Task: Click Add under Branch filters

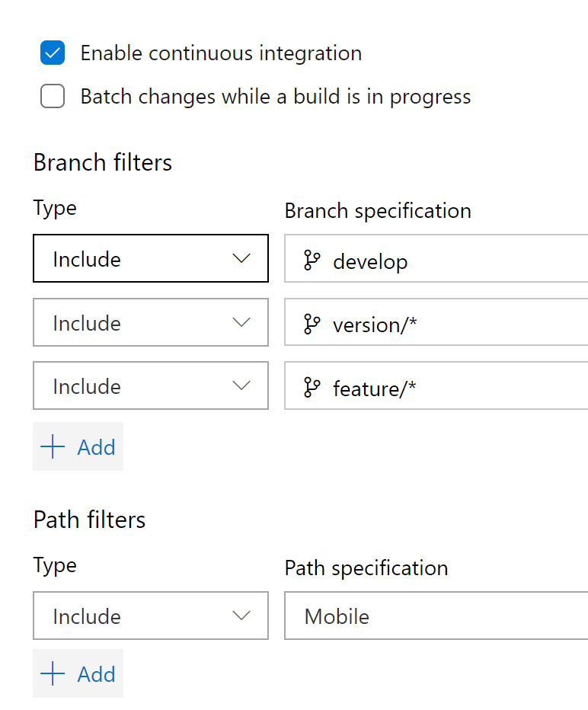Action: point(78,446)
